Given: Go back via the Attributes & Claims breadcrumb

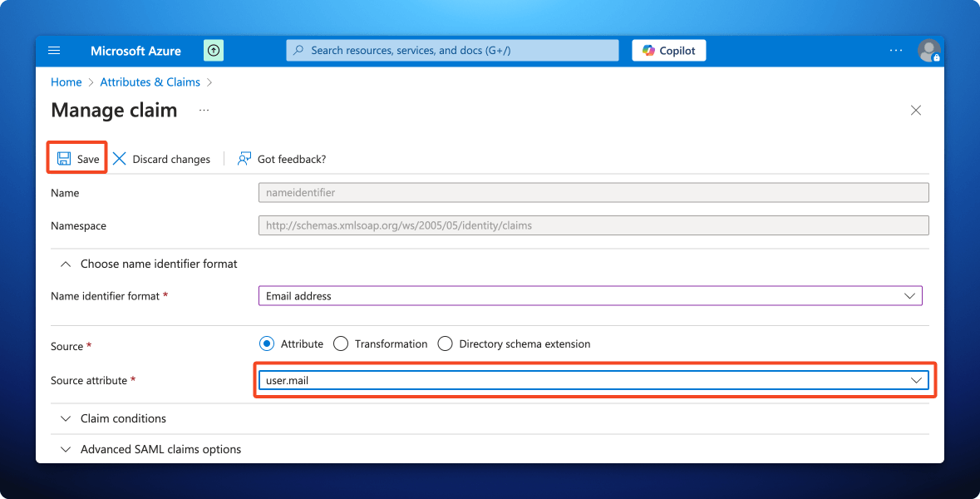Looking at the screenshot, I should point(150,82).
